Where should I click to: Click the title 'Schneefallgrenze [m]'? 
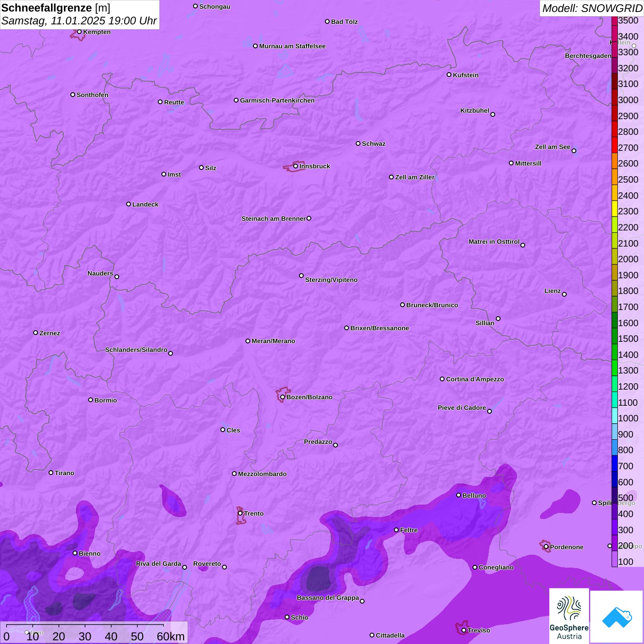[56, 8]
